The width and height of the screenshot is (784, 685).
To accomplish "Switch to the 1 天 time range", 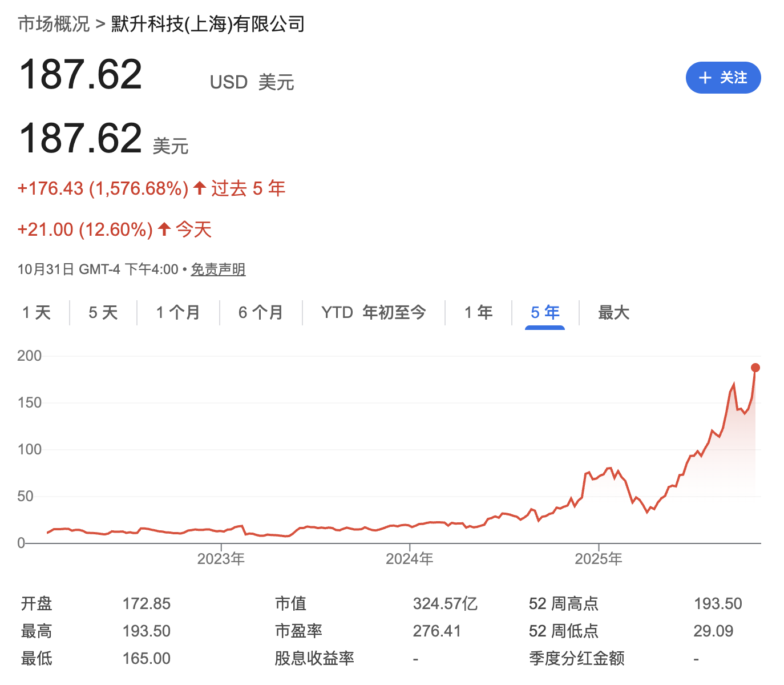I will pyautogui.click(x=37, y=313).
